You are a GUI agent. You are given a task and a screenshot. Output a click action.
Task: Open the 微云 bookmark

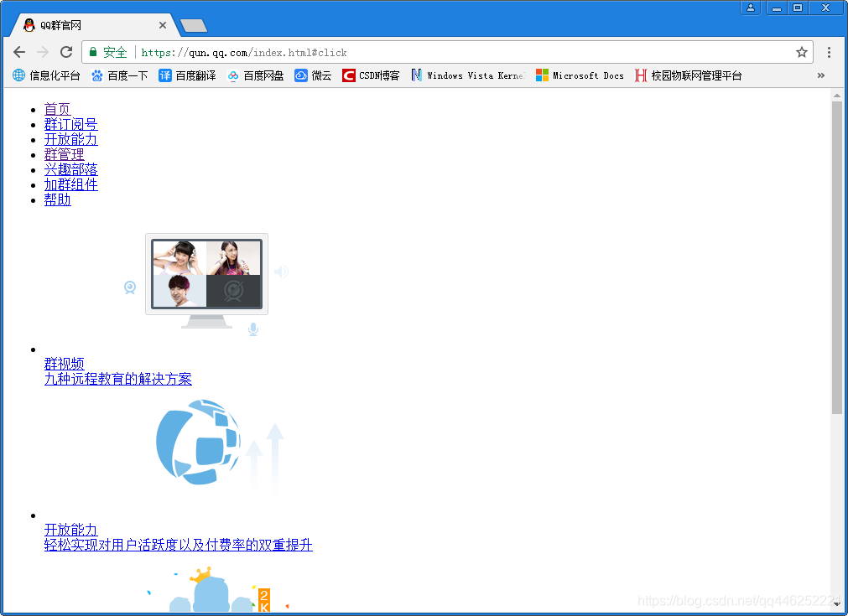(313, 75)
